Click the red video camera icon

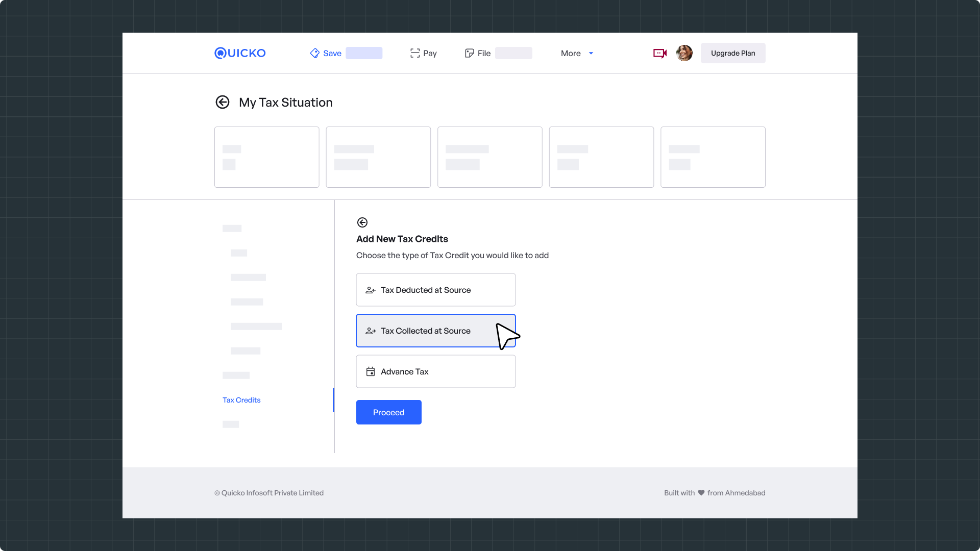(x=659, y=53)
